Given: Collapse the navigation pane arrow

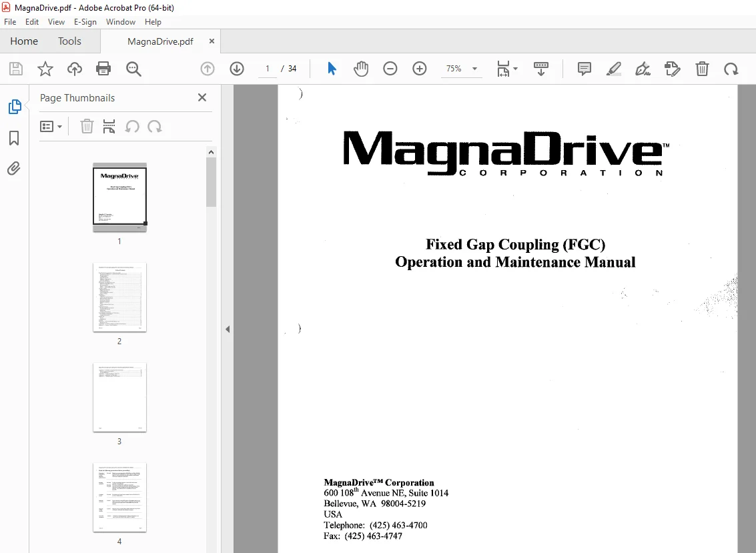Looking at the screenshot, I should pyautogui.click(x=228, y=330).
